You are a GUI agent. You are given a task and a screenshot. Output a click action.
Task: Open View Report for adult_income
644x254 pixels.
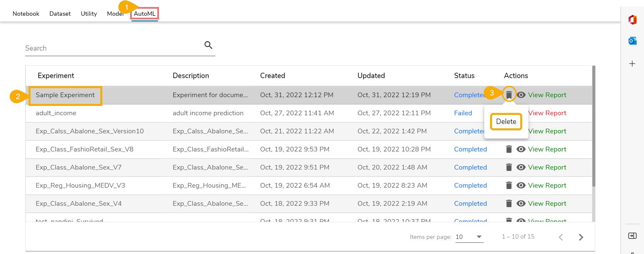coord(547,113)
